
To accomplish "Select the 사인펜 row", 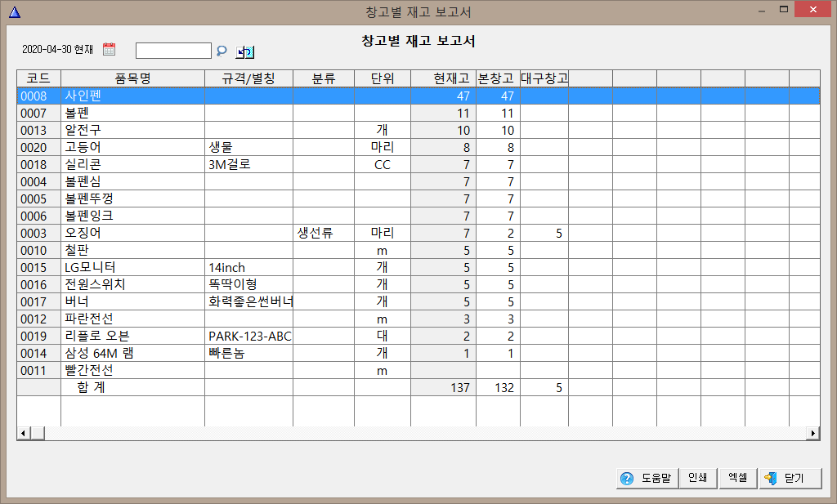I will (x=418, y=96).
